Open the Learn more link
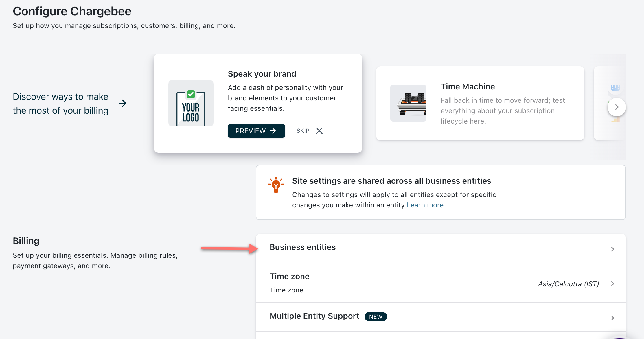644x339 pixels. 425,205
